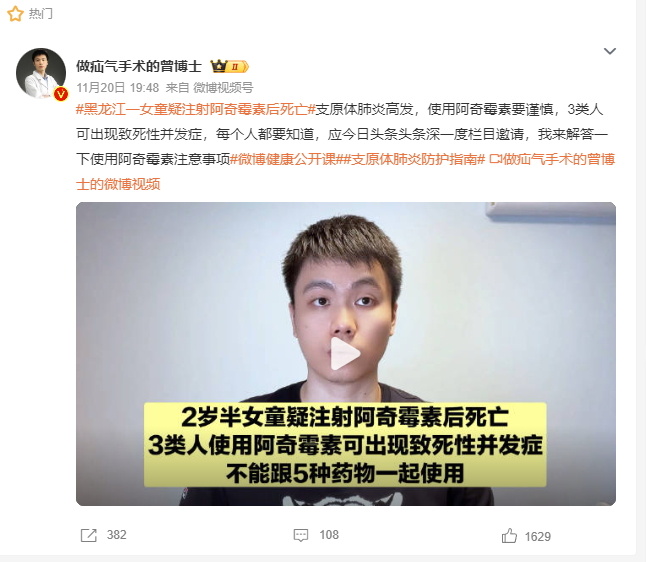Open source link 微博视频号
This screenshot has width=646, height=562.
(223, 88)
